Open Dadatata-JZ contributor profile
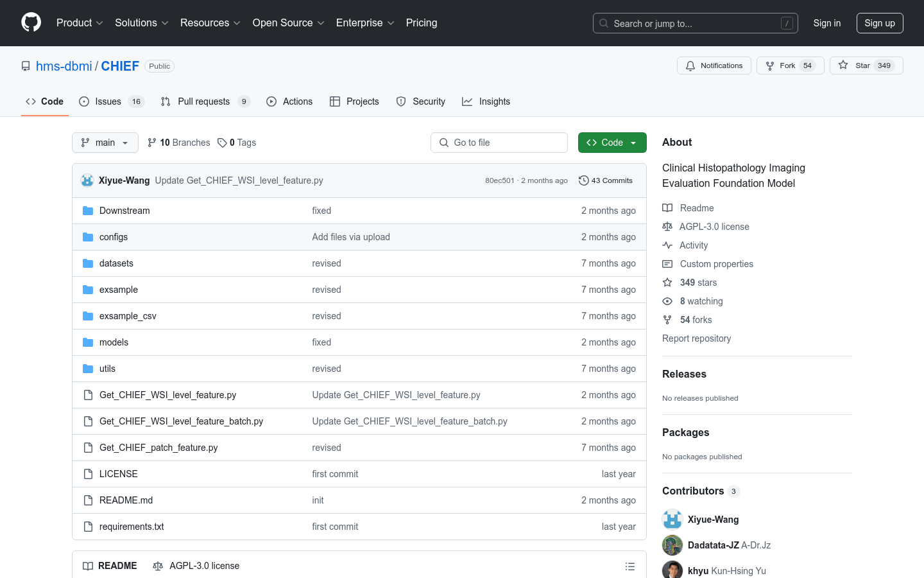The height and width of the screenshot is (578, 924). 714,545
